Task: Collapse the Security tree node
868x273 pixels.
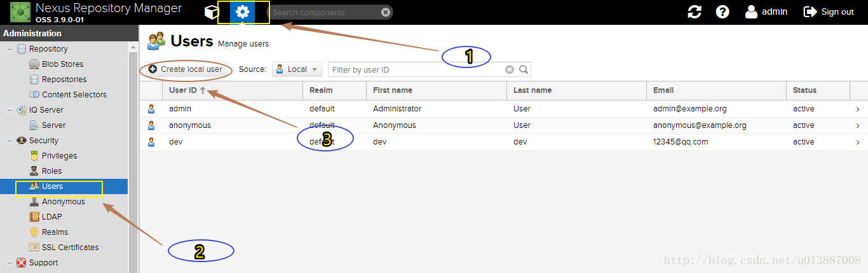Action: click(x=9, y=141)
